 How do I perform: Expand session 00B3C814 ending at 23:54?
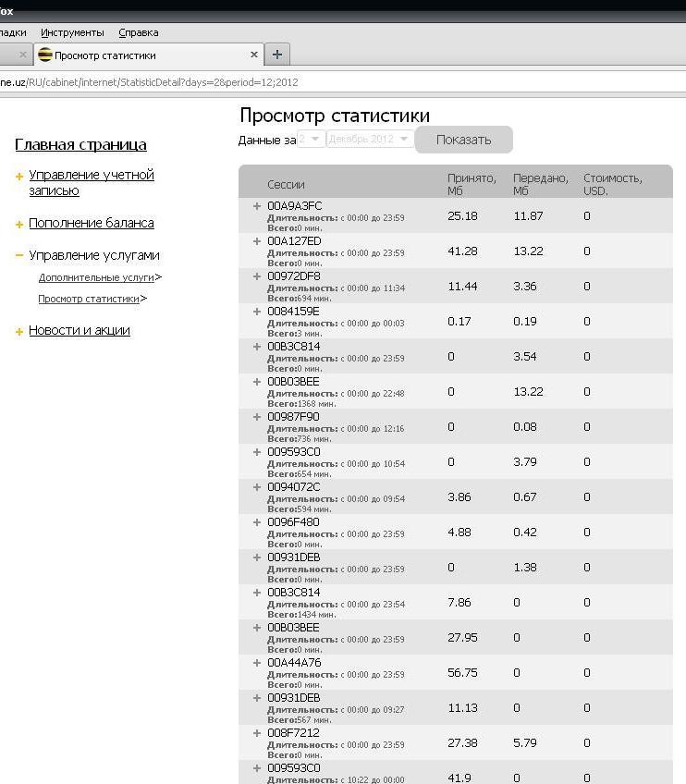pyautogui.click(x=257, y=593)
